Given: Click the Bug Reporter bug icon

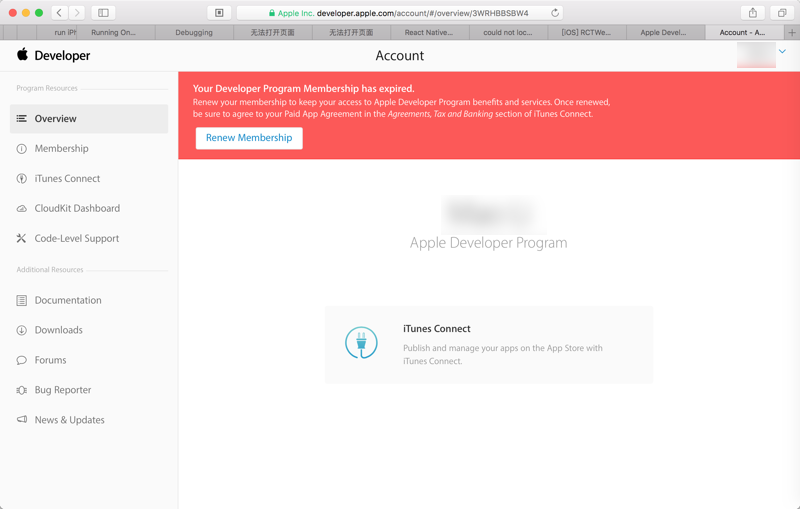Looking at the screenshot, I should [21, 390].
